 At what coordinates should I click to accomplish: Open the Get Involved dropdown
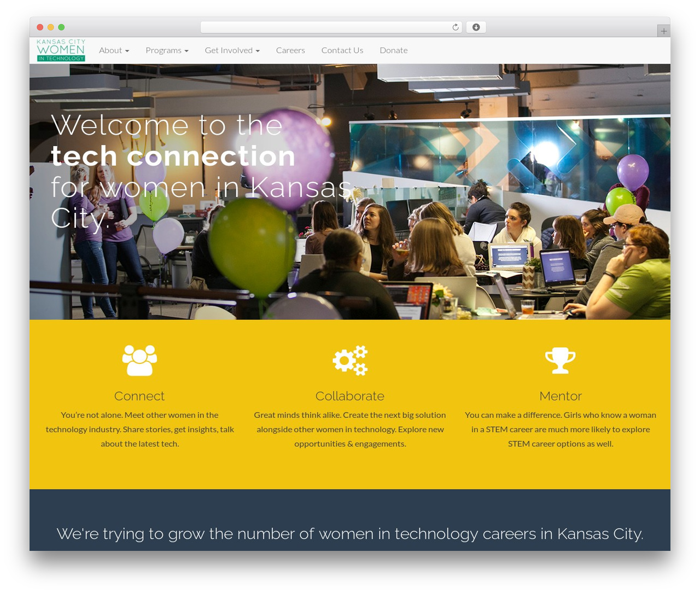tap(232, 50)
